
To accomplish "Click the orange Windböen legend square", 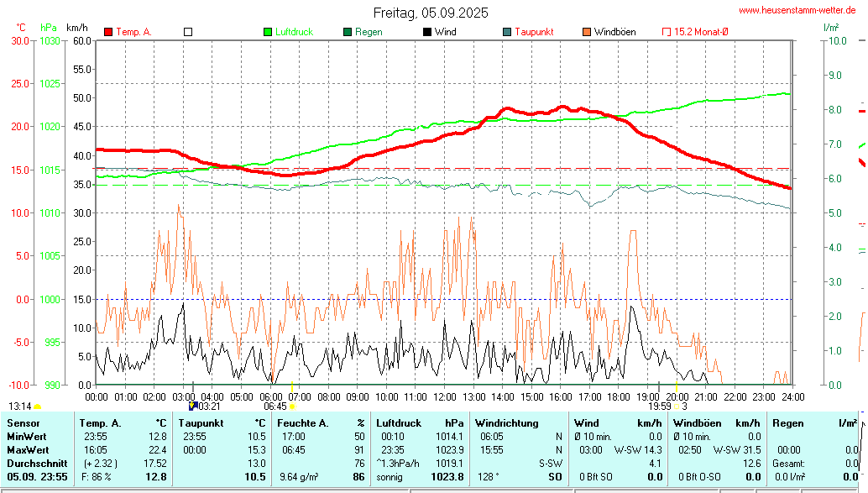I will point(586,32).
